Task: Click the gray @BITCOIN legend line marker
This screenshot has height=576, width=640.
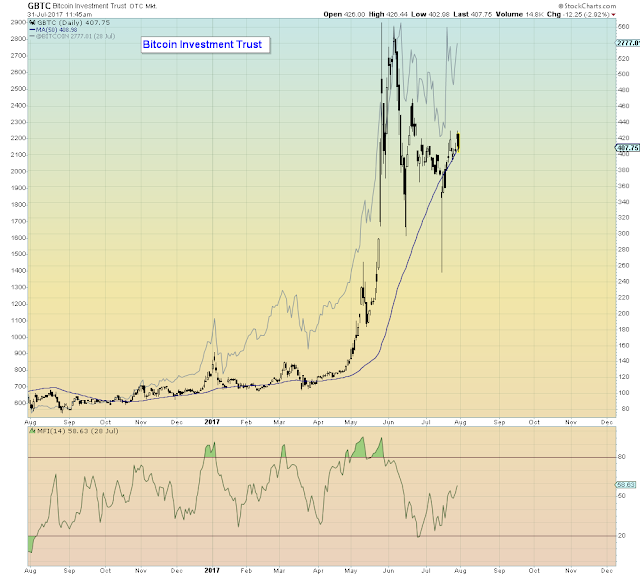Action: click(x=32, y=36)
